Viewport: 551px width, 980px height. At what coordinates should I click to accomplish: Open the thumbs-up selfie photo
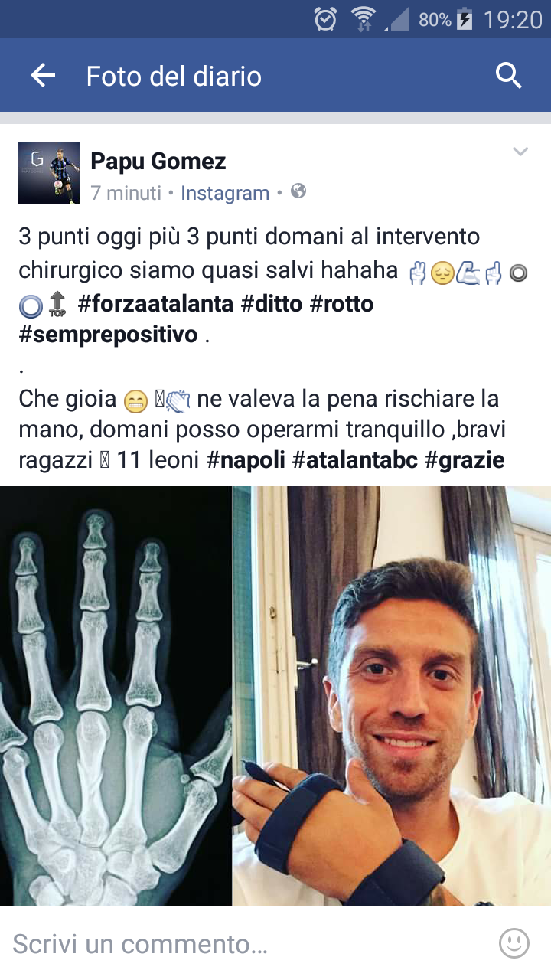click(x=392, y=696)
